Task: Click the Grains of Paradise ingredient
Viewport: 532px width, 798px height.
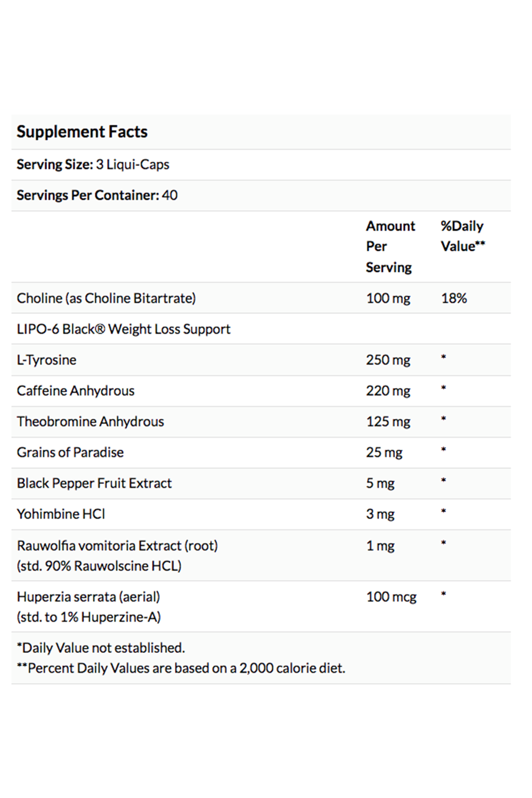Action: (70, 452)
